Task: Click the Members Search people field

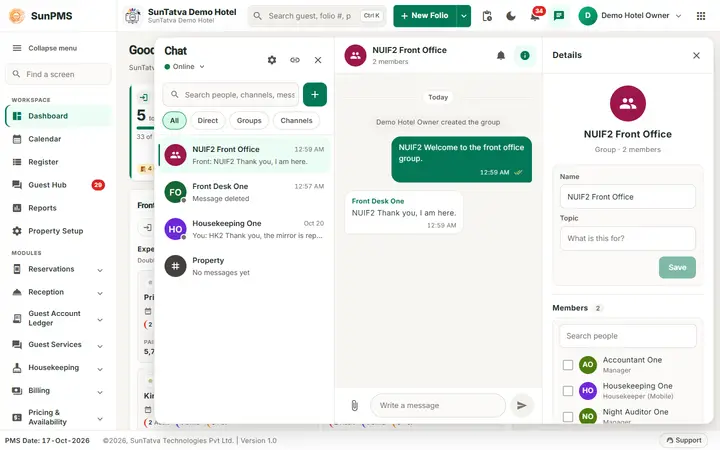Action: [628, 336]
